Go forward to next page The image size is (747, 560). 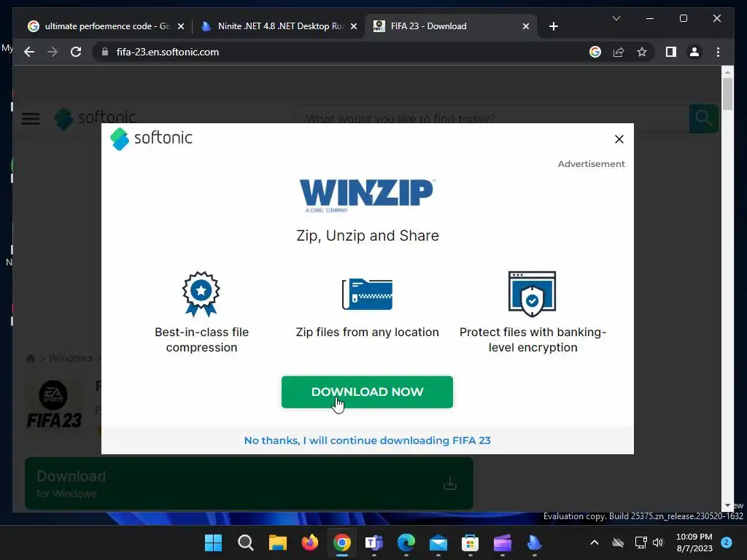coord(53,52)
